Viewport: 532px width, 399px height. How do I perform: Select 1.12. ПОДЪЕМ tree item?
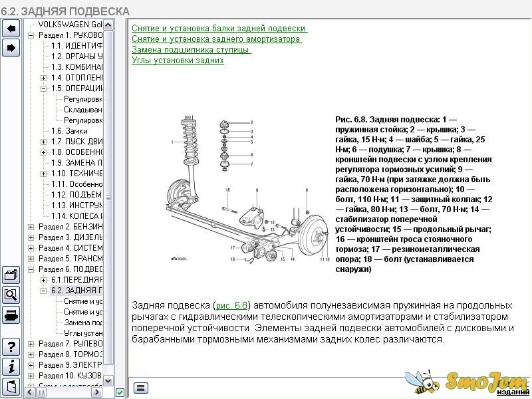click(x=76, y=195)
